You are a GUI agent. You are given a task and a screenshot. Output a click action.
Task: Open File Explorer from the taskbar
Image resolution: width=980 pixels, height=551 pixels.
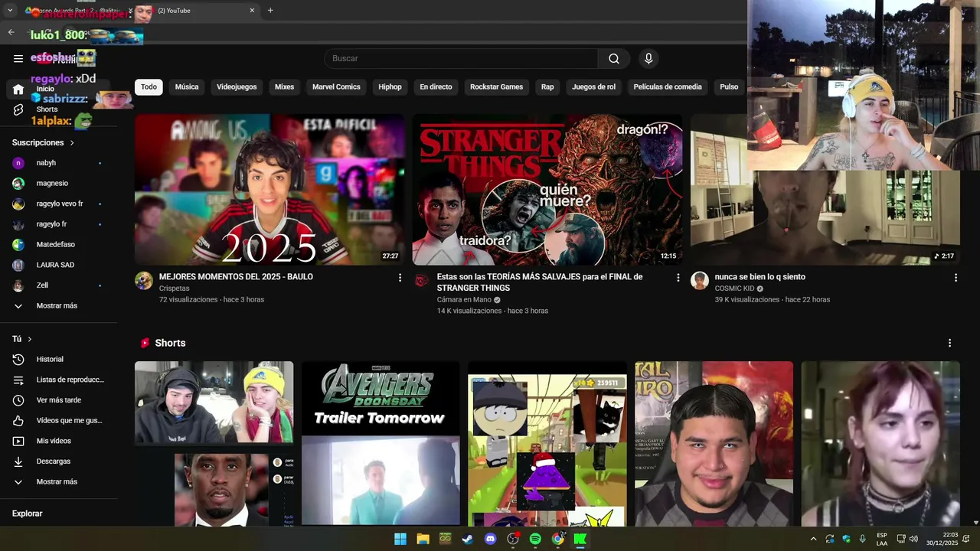[x=423, y=539]
